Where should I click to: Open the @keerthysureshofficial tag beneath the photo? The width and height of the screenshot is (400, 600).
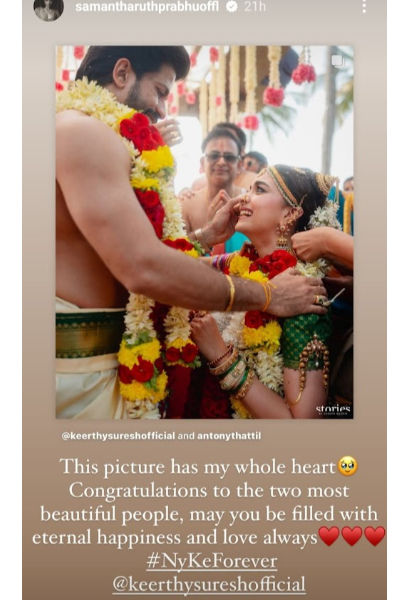[x=118, y=436]
